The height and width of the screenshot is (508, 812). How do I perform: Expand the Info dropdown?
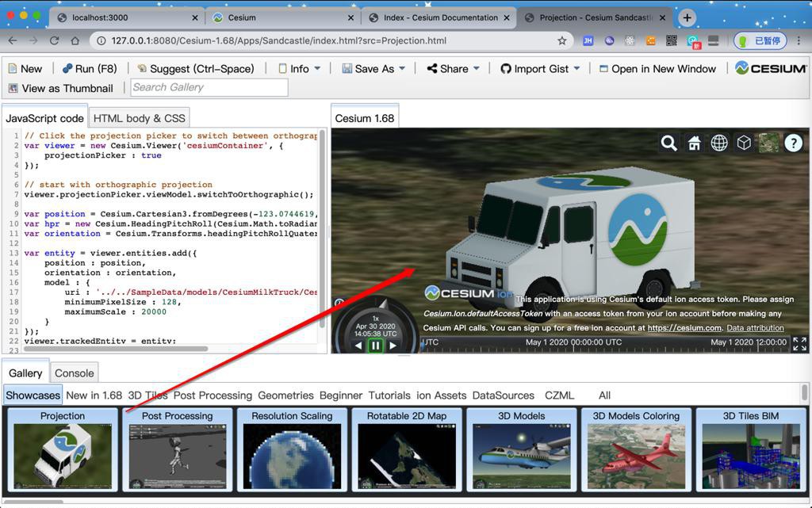[299, 69]
